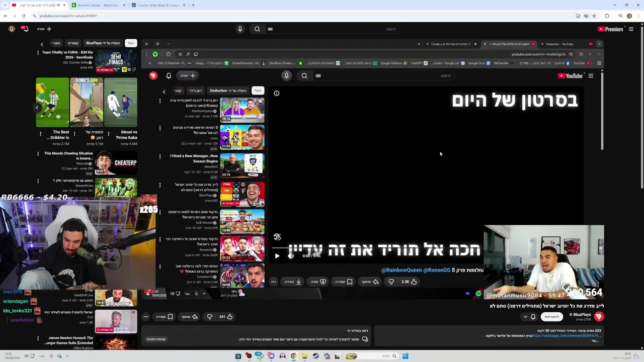The height and width of the screenshot is (362, 644).
Task: Open Steam from the taskbar
Action: coord(315,356)
